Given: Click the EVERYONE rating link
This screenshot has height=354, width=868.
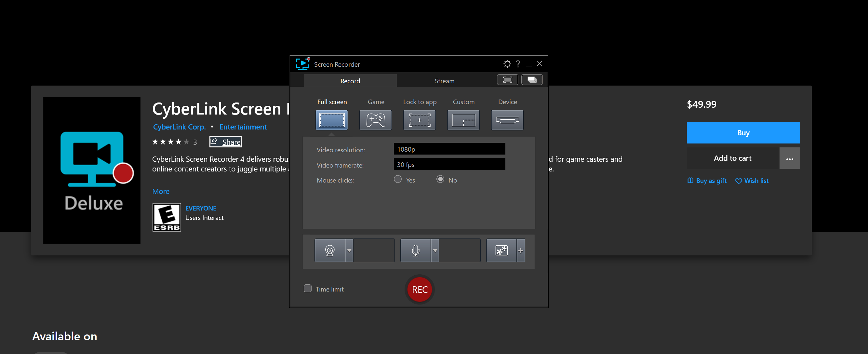Looking at the screenshot, I should tap(201, 208).
